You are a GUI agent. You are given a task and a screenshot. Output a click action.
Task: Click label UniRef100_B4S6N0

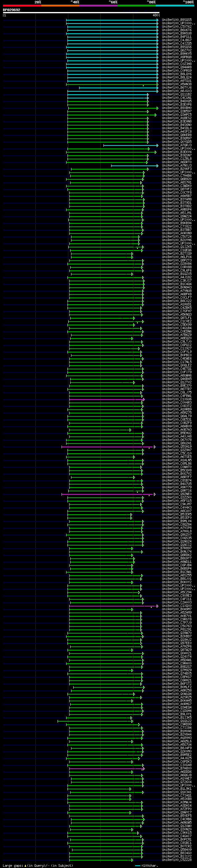(177, 125)
